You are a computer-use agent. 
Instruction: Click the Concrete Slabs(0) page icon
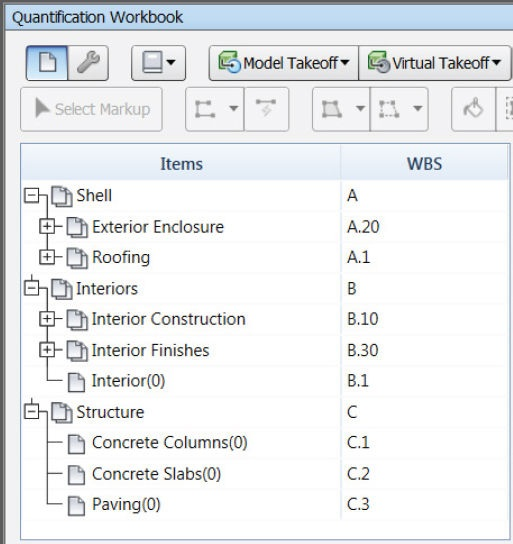[x=76, y=475]
